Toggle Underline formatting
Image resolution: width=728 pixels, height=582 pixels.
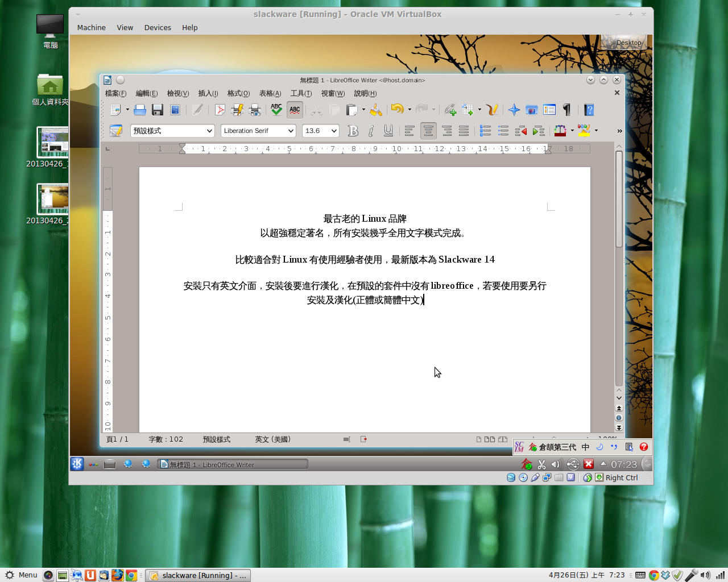388,131
